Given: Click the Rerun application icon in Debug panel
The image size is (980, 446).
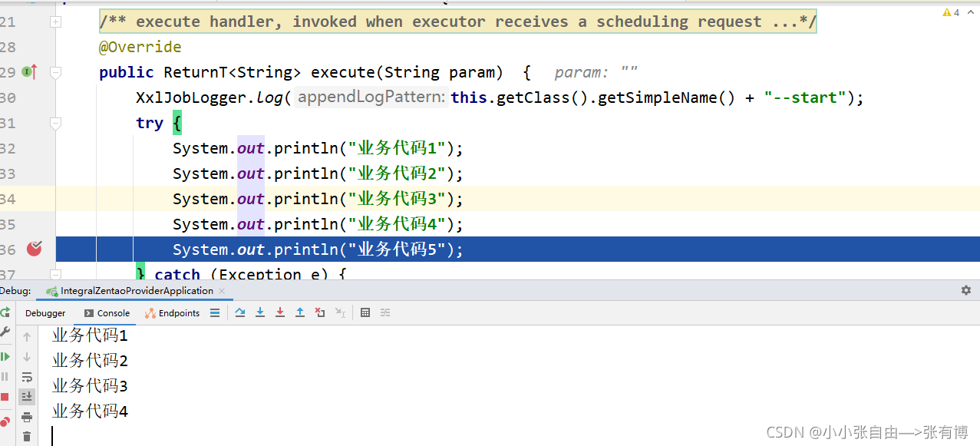Looking at the screenshot, I should point(5,312).
